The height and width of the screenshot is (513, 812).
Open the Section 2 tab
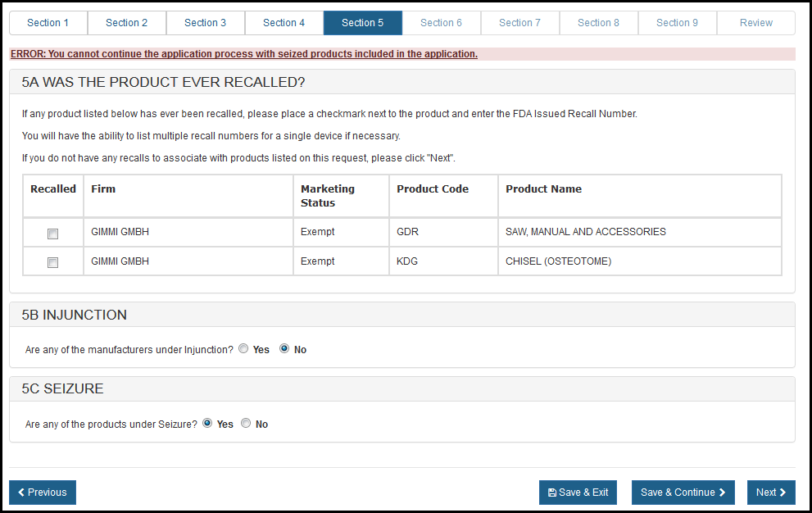click(127, 23)
